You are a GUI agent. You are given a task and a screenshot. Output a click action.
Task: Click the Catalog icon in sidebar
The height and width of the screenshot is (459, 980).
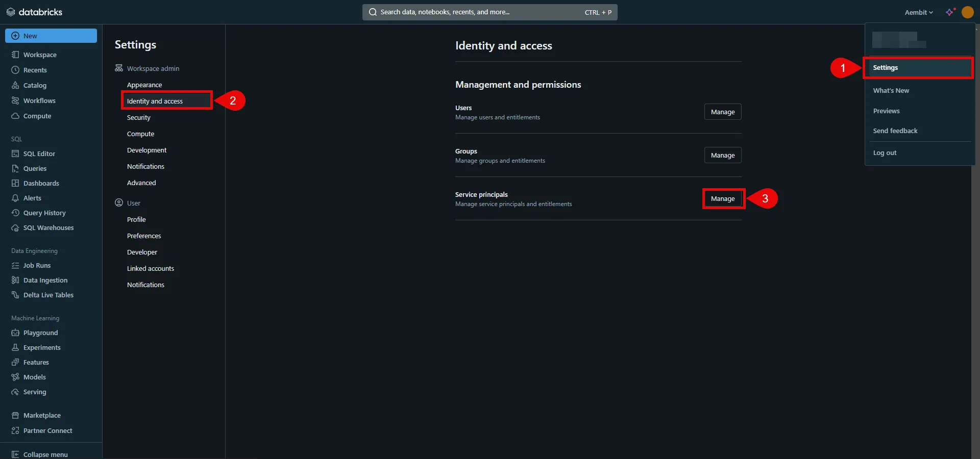pyautogui.click(x=15, y=85)
